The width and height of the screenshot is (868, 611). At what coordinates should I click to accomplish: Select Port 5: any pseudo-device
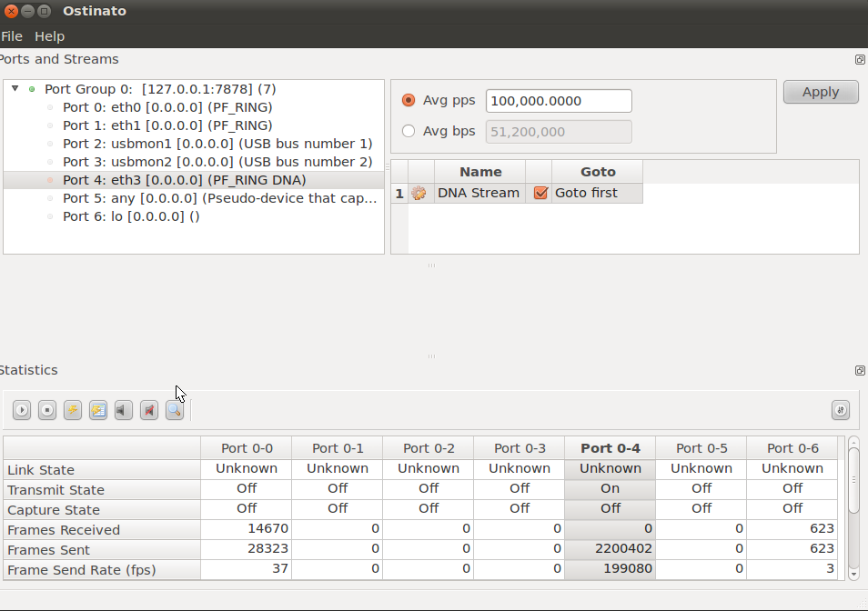click(220, 198)
